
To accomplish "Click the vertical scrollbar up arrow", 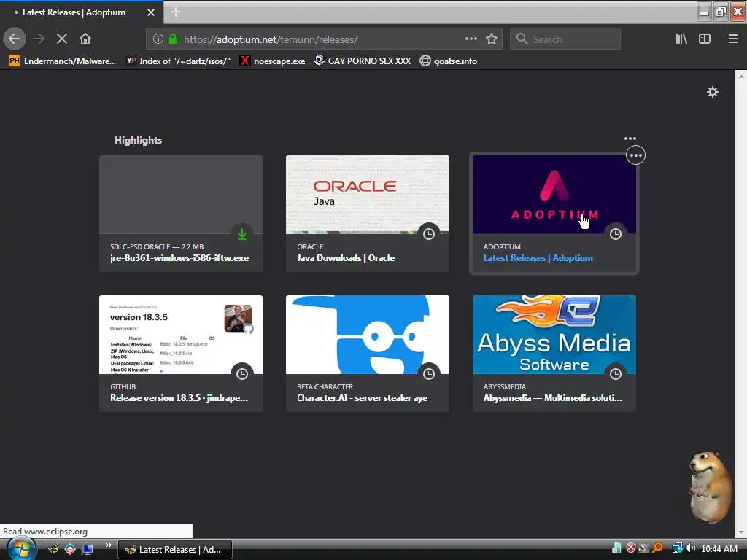I will tap(740, 76).
